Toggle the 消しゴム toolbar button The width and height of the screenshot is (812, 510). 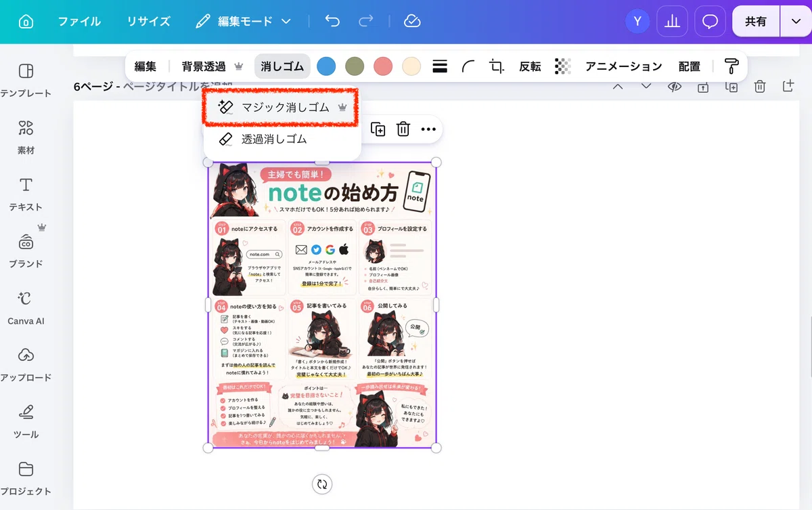[x=282, y=66]
